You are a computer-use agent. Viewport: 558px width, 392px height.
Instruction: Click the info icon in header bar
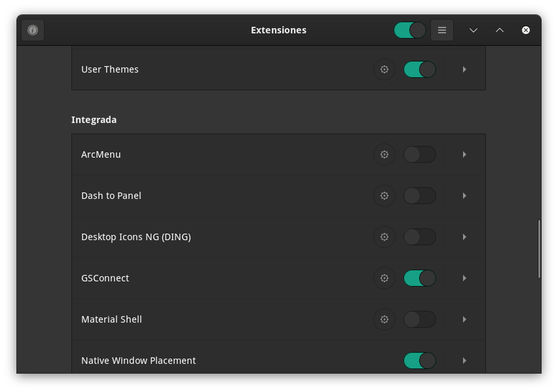33,30
